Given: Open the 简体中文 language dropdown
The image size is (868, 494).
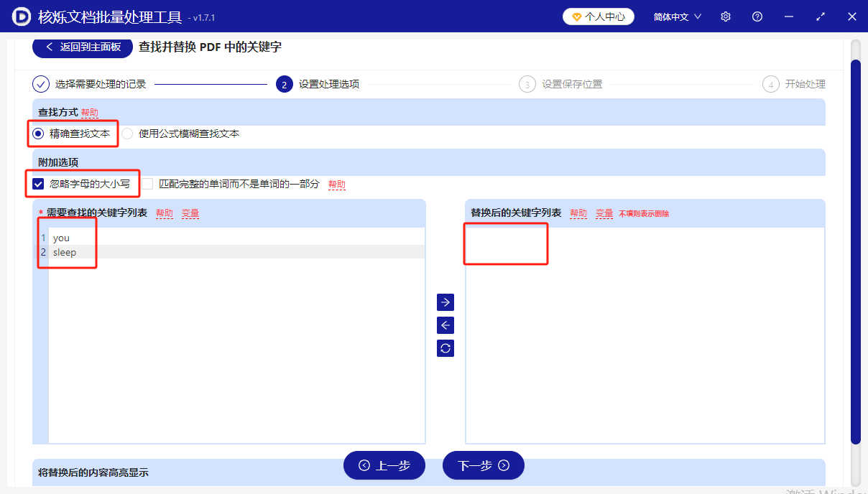Looking at the screenshot, I should [675, 16].
